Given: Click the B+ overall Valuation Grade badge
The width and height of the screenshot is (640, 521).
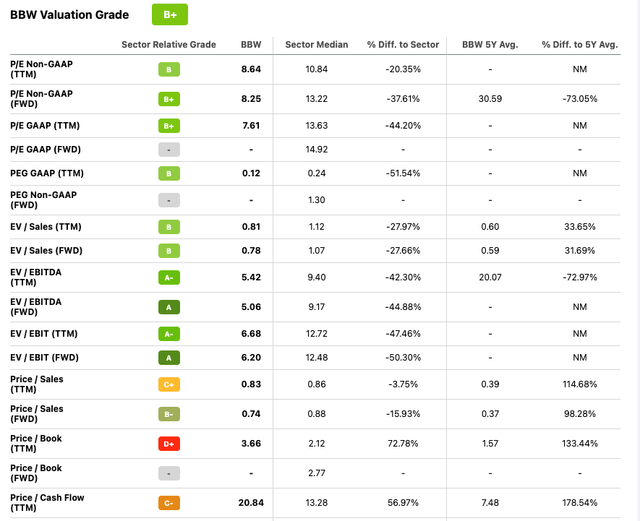Looking at the screenshot, I should coord(170,15).
